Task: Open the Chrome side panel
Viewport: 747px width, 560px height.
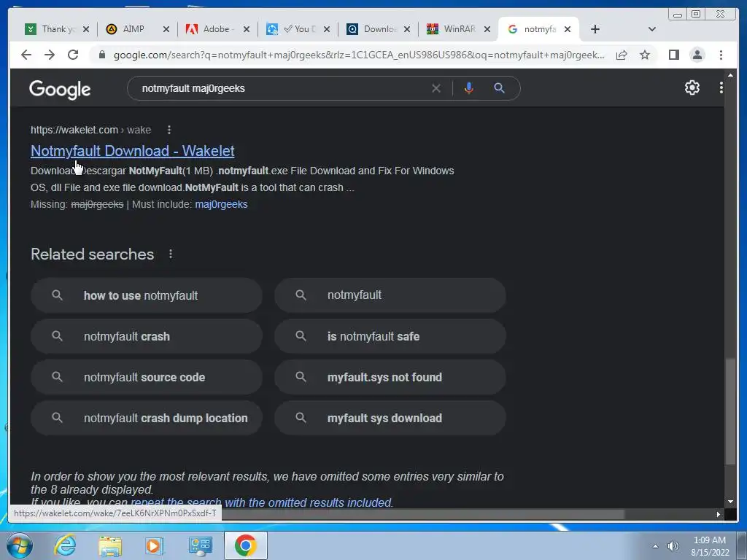Action: [673, 55]
